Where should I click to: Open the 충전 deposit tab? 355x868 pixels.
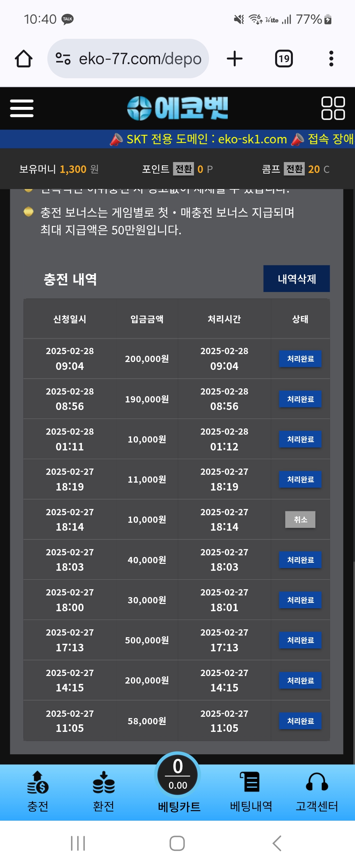[38, 792]
